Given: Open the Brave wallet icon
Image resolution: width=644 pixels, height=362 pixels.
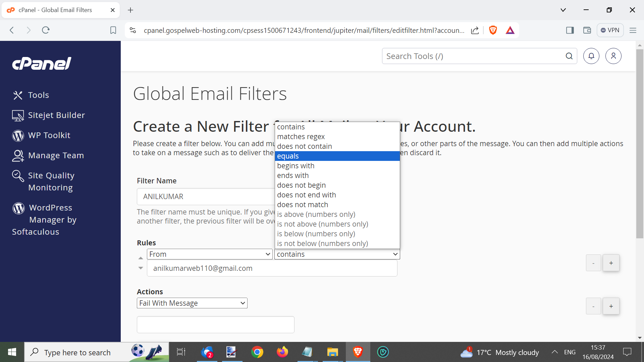Looking at the screenshot, I should coord(587,30).
